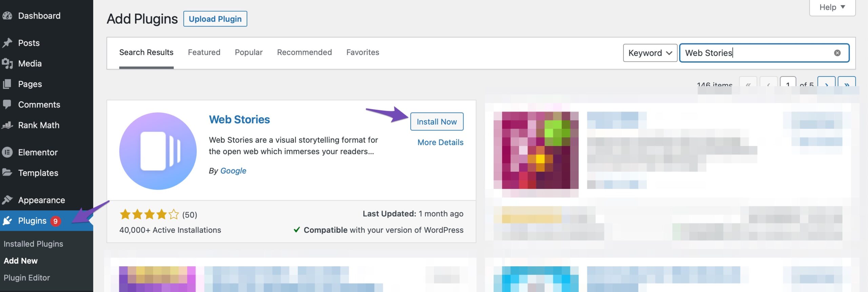The height and width of the screenshot is (292, 868).
Task: Click Install Now for Web Stories
Action: [x=437, y=122]
